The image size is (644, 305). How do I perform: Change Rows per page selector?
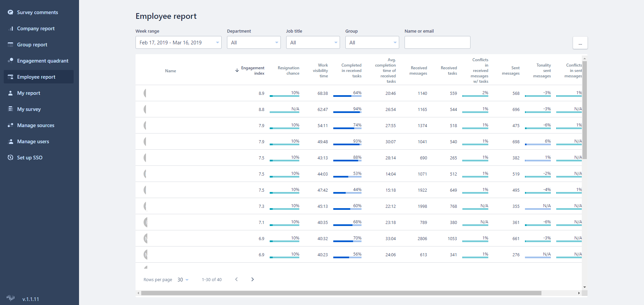183,280
